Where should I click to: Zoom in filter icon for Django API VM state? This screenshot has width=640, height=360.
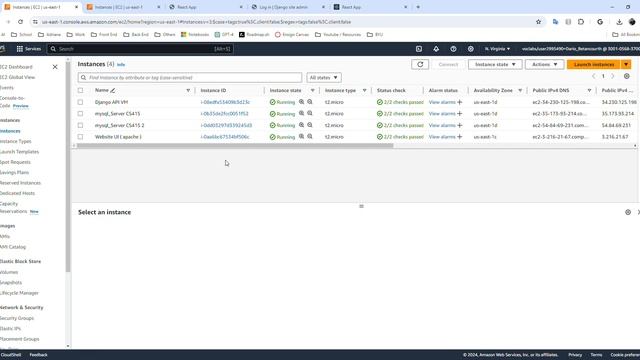coord(301,102)
